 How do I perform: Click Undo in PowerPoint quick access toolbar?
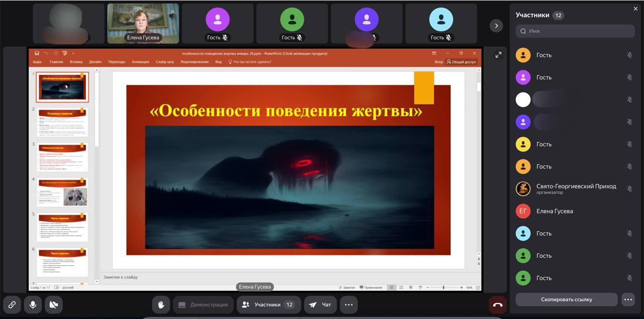[46, 53]
